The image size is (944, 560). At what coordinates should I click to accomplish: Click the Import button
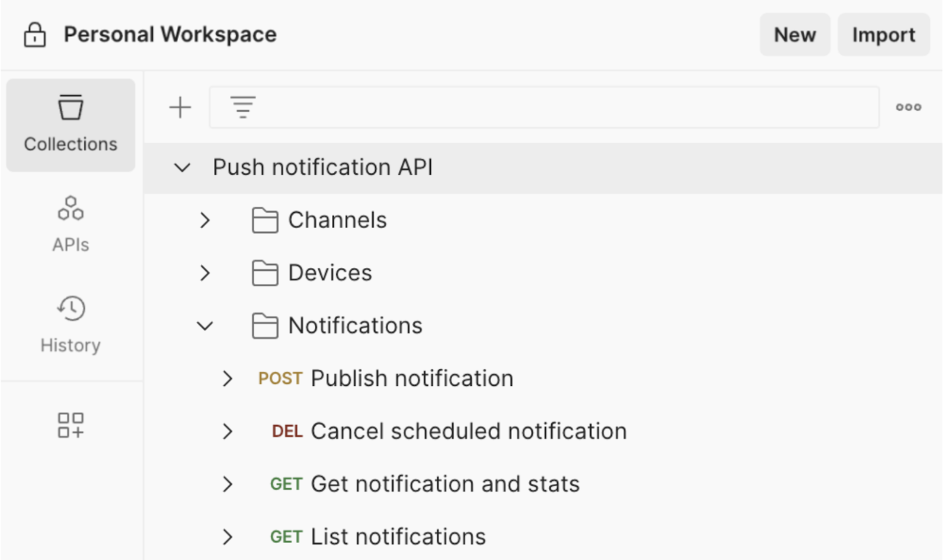pos(883,35)
